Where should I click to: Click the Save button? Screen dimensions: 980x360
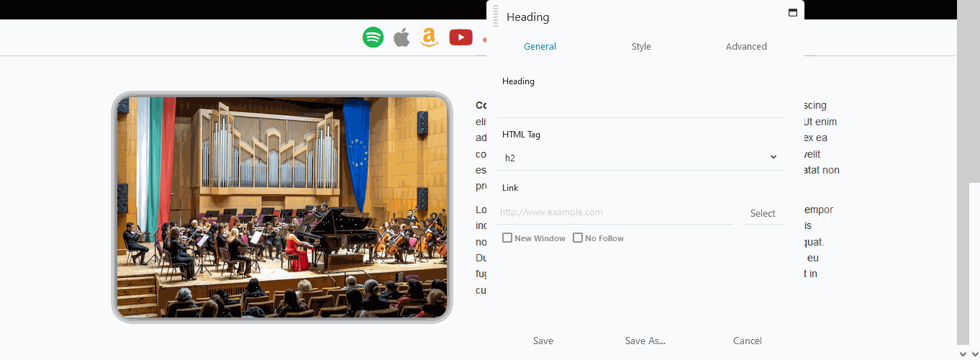point(543,341)
